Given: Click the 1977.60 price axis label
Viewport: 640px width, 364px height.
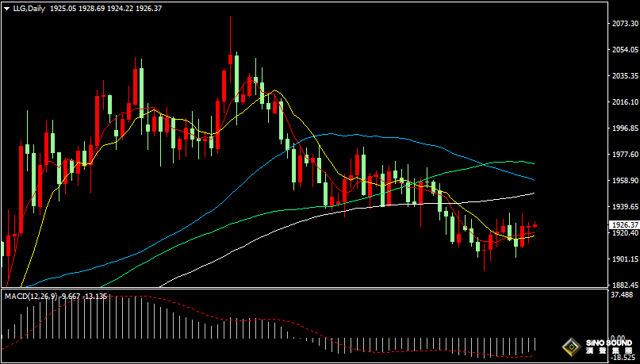Looking at the screenshot, I should 623,155.
